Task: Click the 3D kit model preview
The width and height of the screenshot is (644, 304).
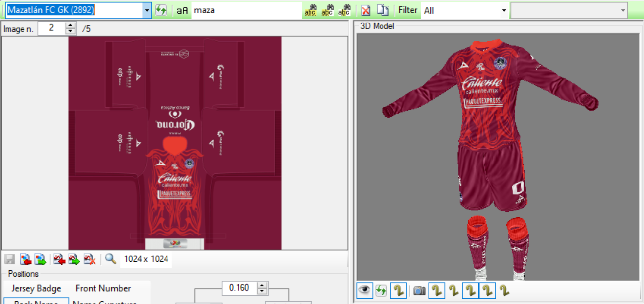Action: [x=499, y=157]
